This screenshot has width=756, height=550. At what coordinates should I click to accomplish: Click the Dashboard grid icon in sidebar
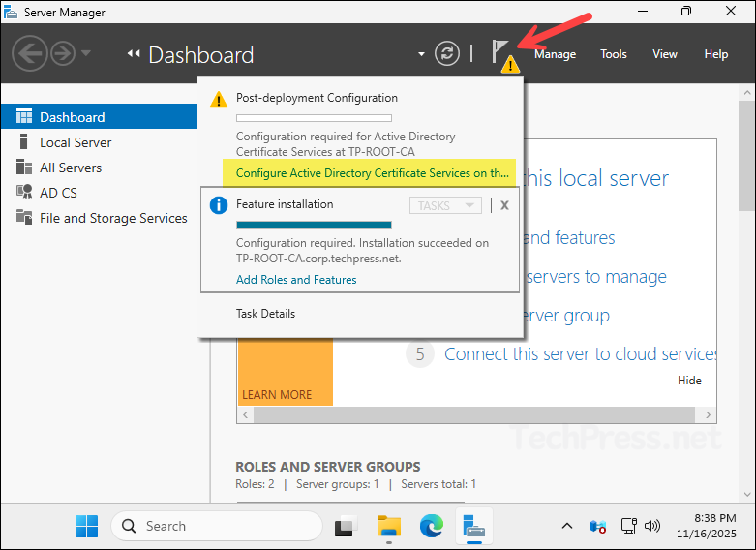24,116
